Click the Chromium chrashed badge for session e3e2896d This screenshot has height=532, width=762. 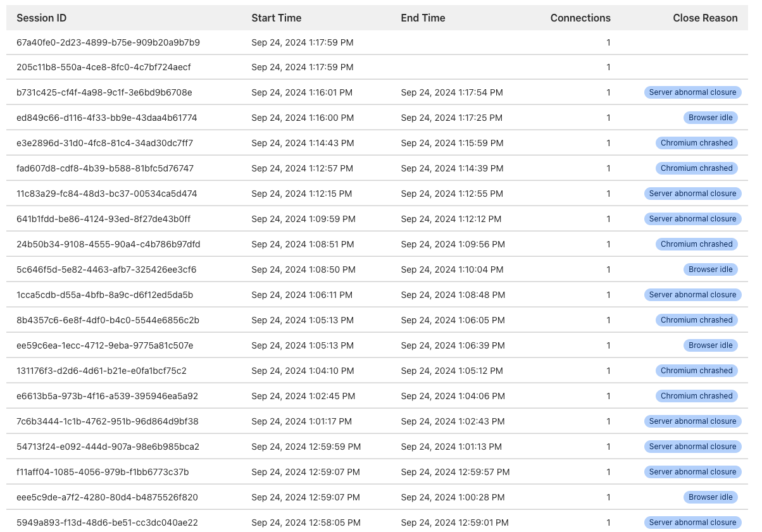tap(696, 143)
